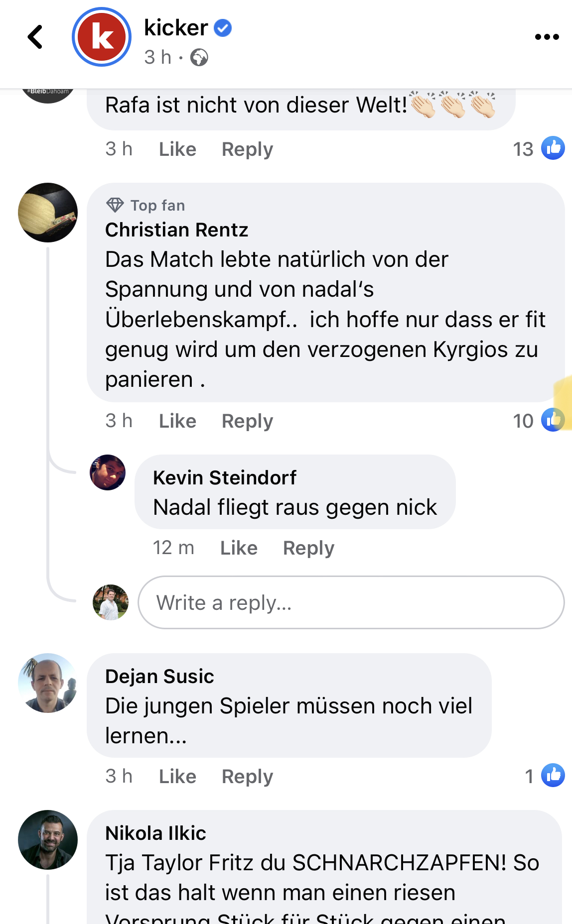
Task: Like Dejan Susic's comment
Action: (x=177, y=777)
